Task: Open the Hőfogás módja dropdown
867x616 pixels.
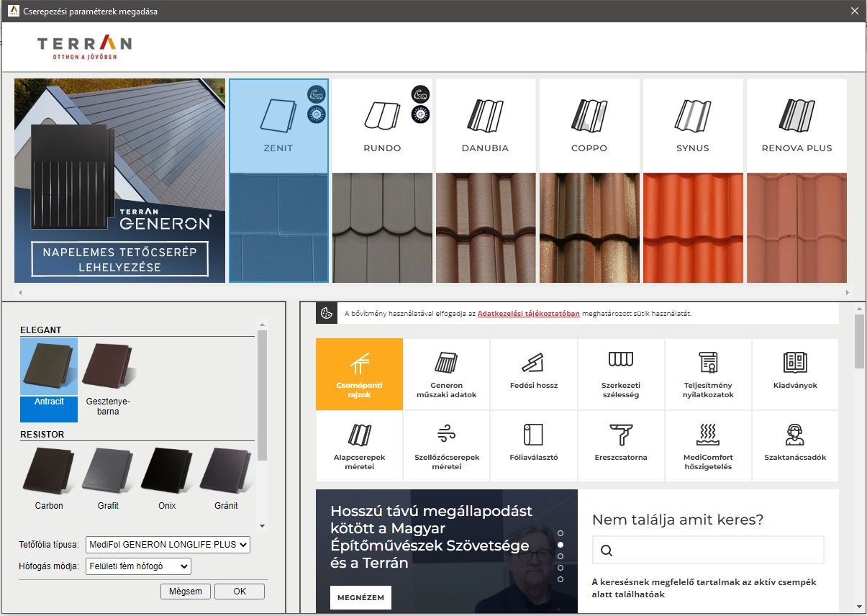Action: point(138,566)
